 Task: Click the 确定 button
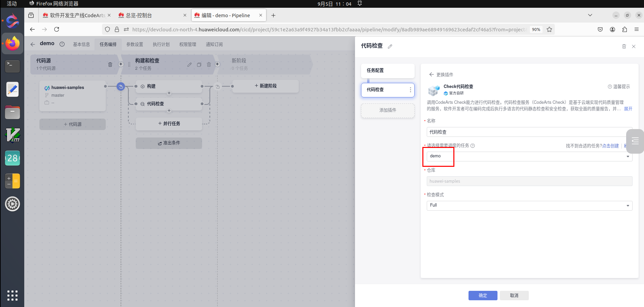483,296
